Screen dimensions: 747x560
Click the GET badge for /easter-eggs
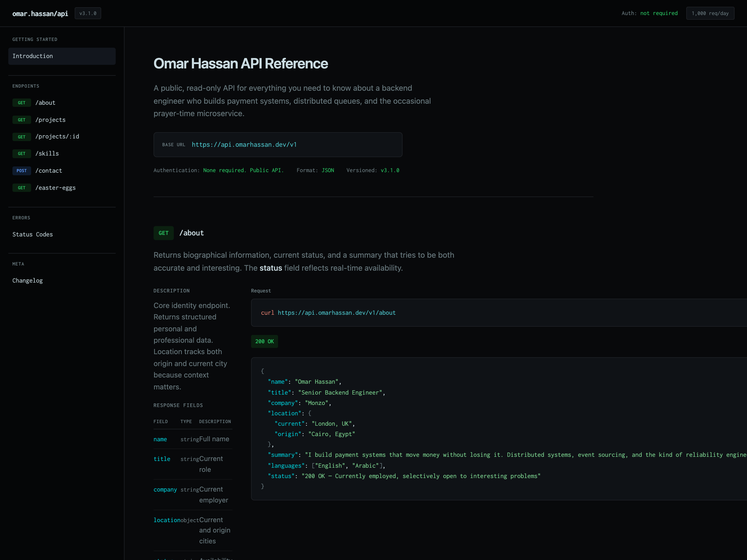coord(22,188)
